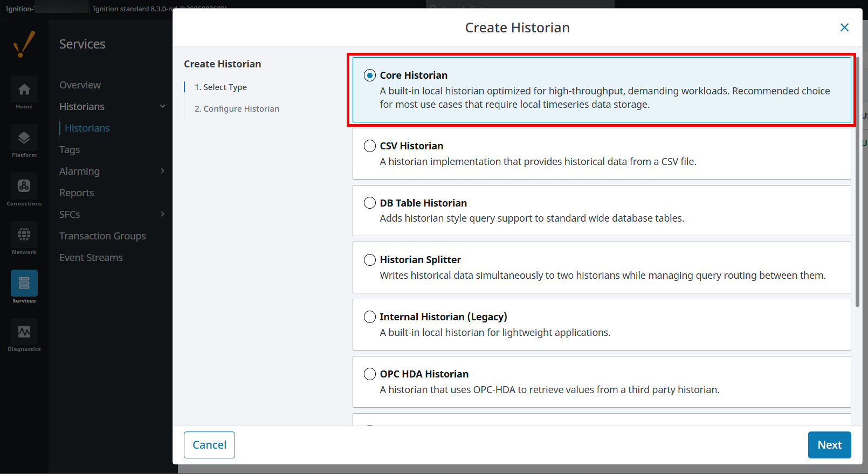Click the DB Table Historian description text

532,218
